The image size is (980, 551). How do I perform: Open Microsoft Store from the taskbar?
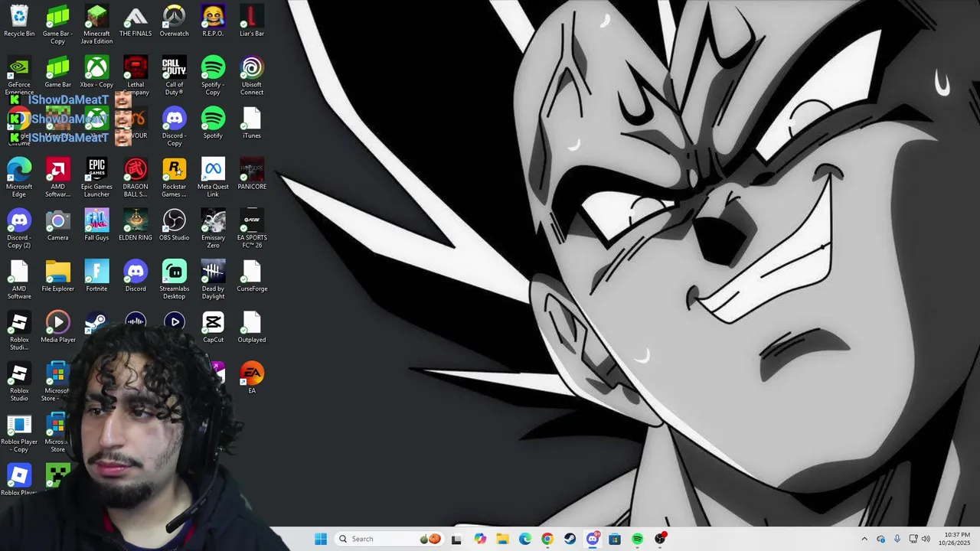[615, 539]
